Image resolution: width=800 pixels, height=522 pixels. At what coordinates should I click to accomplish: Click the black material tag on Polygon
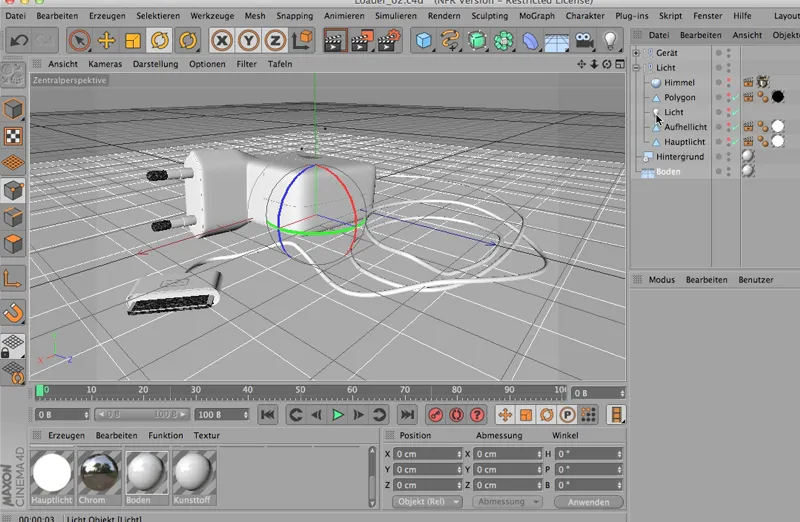pos(778,96)
